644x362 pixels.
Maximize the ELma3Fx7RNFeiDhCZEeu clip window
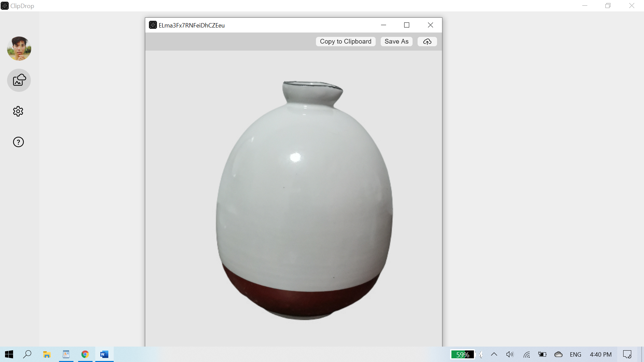pos(407,25)
